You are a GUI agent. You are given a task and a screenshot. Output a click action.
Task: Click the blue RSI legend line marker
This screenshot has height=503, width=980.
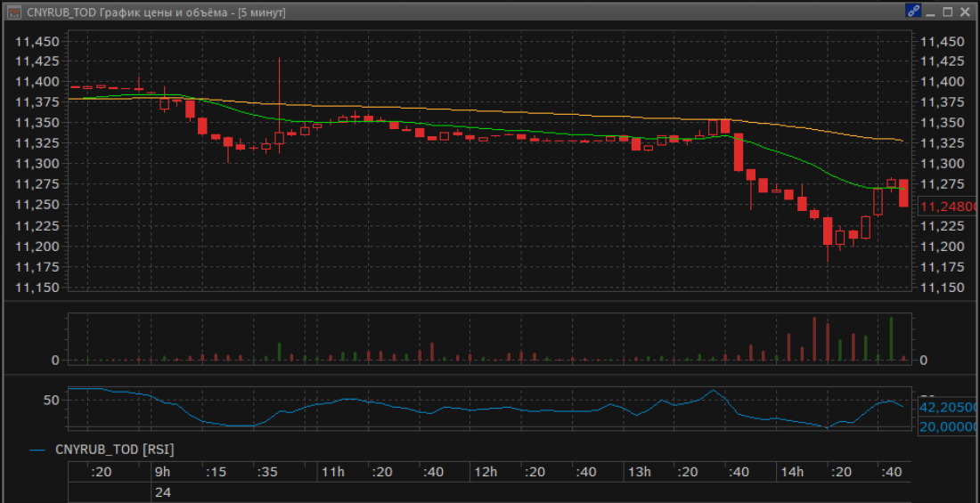pyautogui.click(x=37, y=450)
